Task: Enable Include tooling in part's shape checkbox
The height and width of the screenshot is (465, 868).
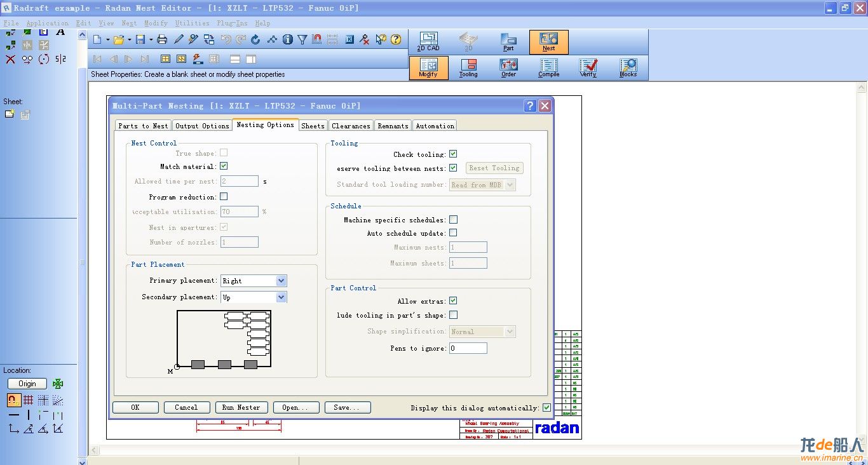Action: point(453,314)
